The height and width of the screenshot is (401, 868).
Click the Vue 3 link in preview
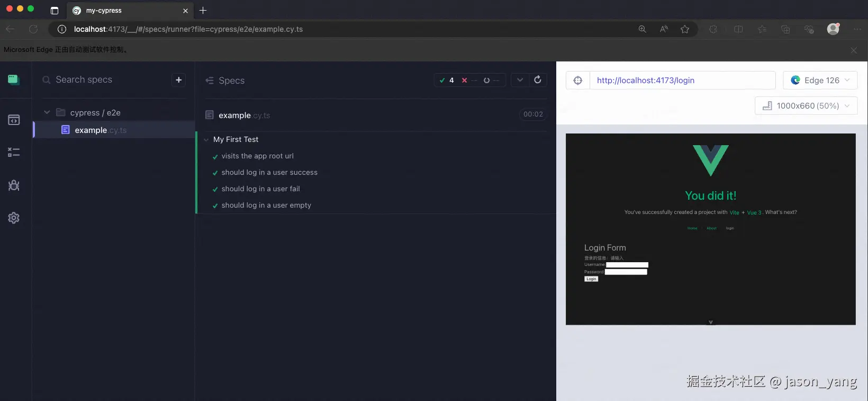point(754,212)
